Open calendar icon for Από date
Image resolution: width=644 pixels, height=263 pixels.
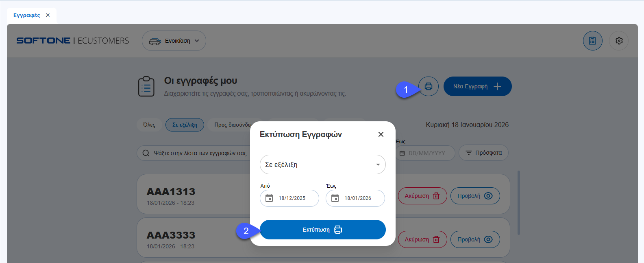269,198
